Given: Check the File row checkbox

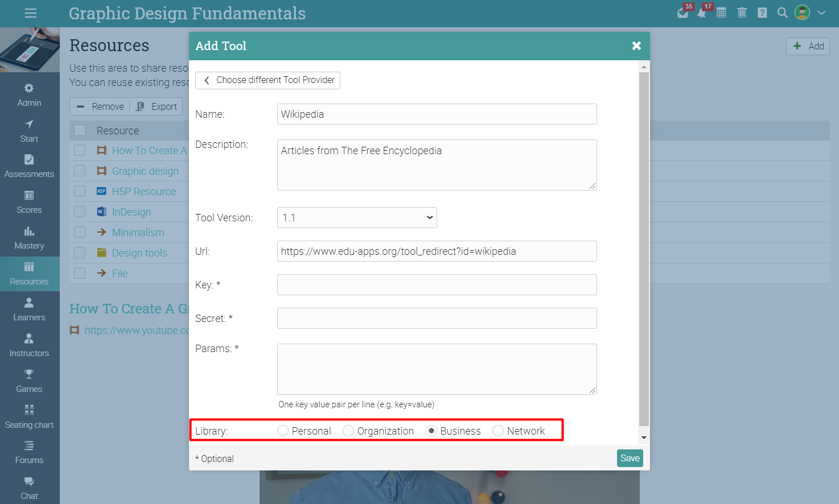Looking at the screenshot, I should click(x=80, y=273).
